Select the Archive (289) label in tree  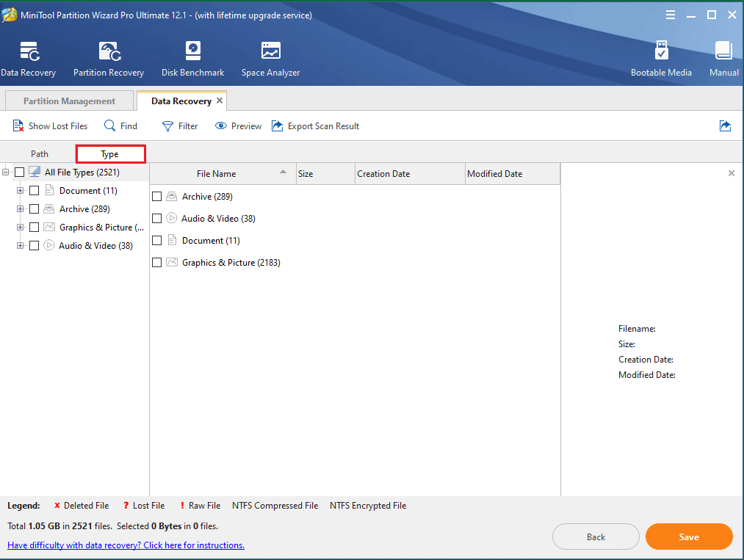tap(84, 209)
